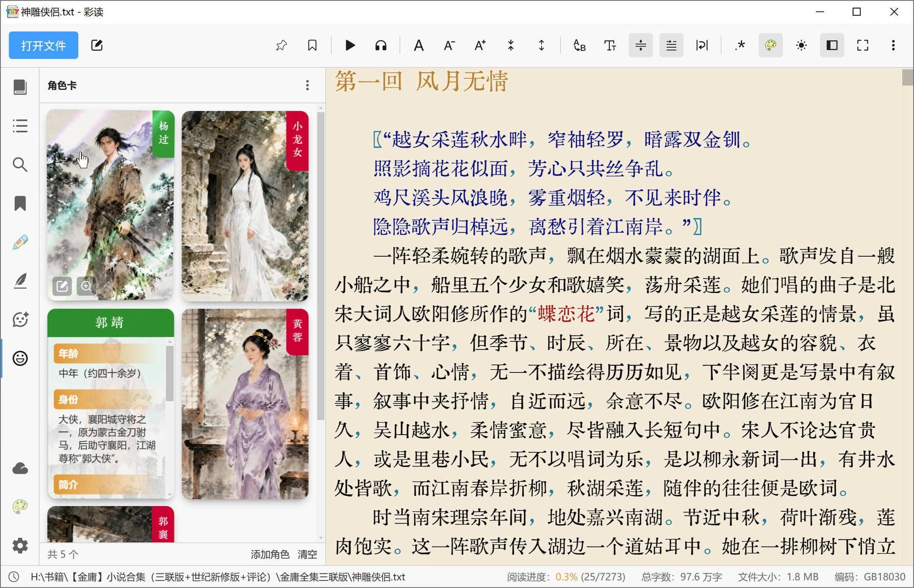Viewport: 914px width, 588px height.
Task: Click the red 蝶恋花 text
Action: (566, 314)
